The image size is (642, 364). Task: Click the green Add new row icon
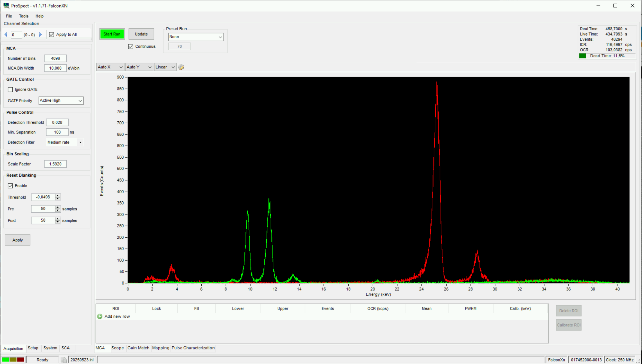pos(100,317)
